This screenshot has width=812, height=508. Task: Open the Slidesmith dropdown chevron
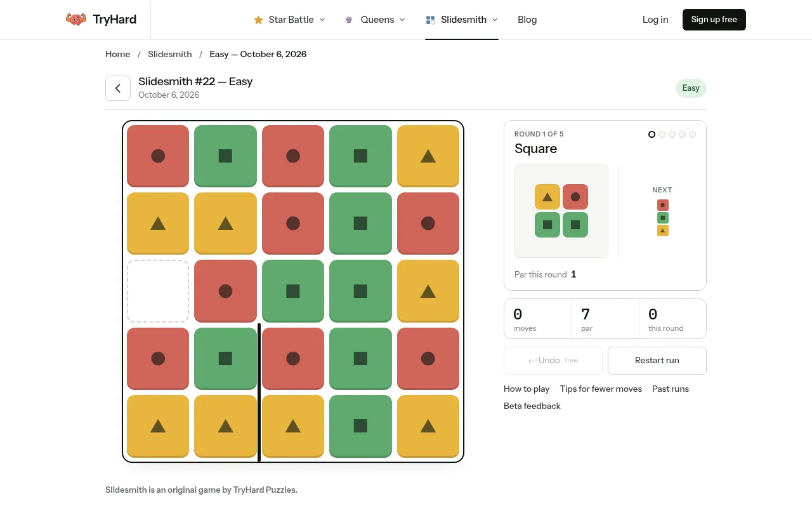coord(495,20)
